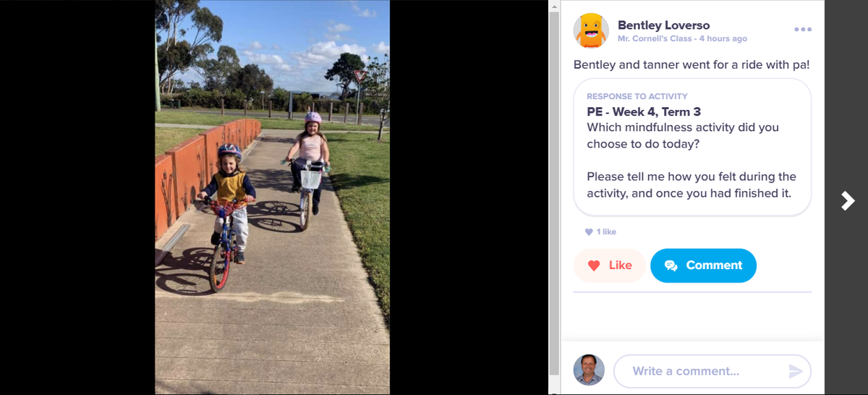
Task: Click the teacher profile photo near comment box
Action: [589, 370]
